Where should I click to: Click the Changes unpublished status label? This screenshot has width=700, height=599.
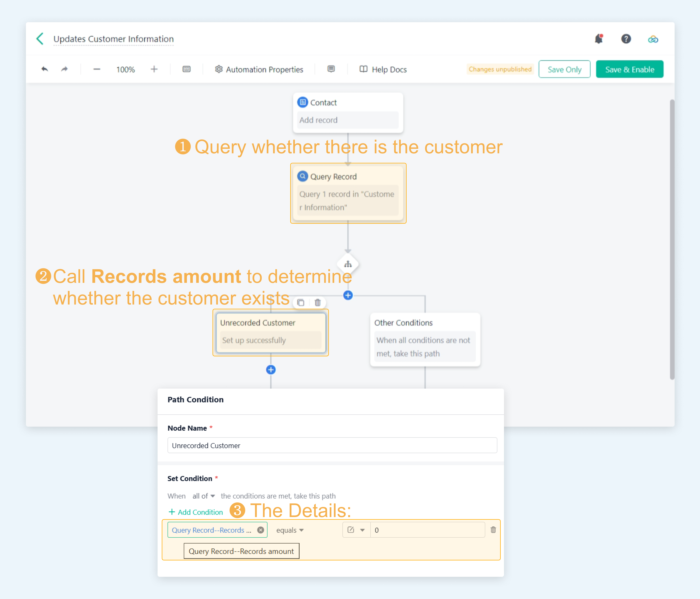tap(500, 69)
